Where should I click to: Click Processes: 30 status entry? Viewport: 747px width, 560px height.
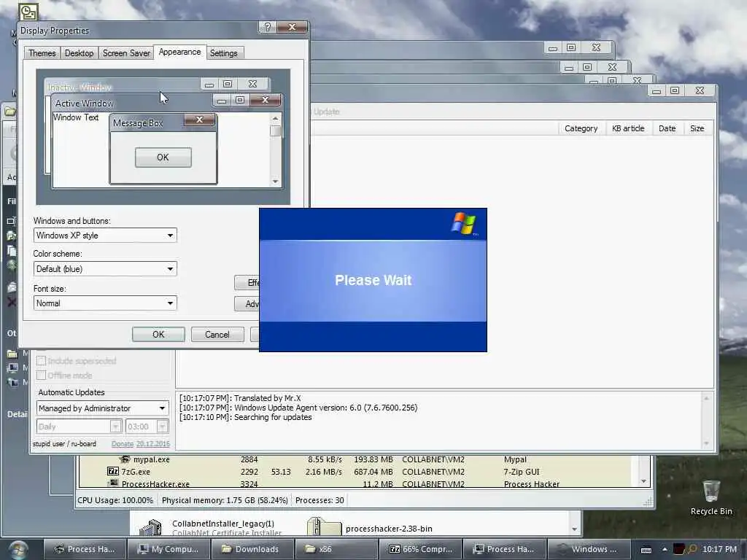(320, 500)
